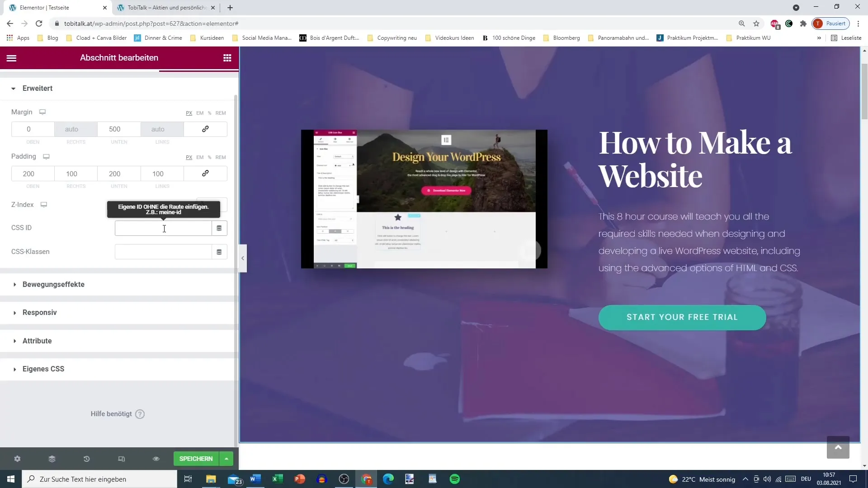Click the link/chain icon next to Padding
Screen dimensions: 868x488
pos(206,174)
